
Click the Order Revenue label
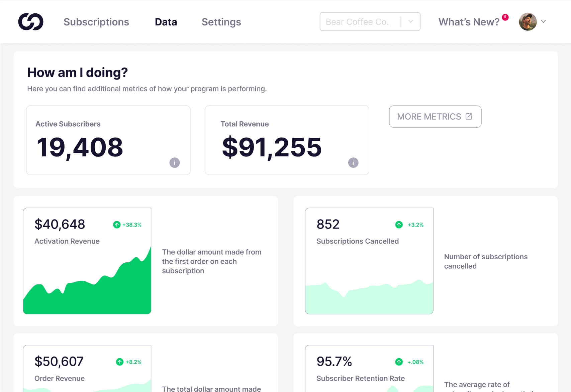coord(60,378)
